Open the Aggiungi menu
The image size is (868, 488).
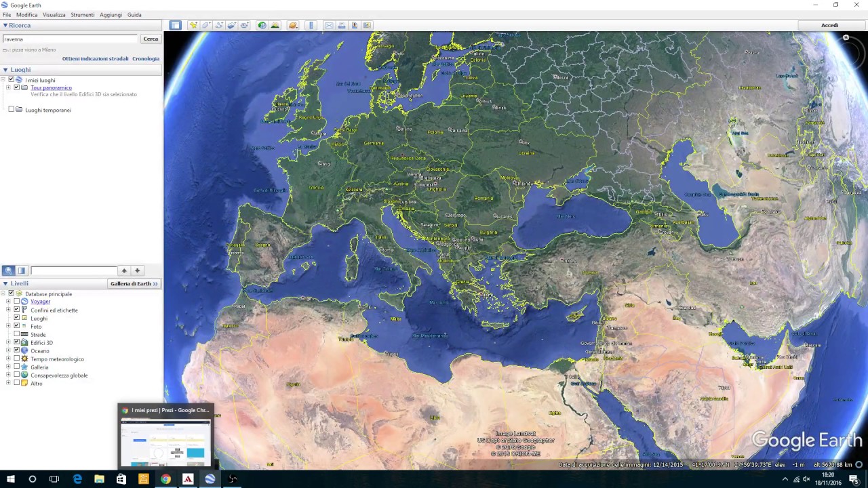(111, 14)
